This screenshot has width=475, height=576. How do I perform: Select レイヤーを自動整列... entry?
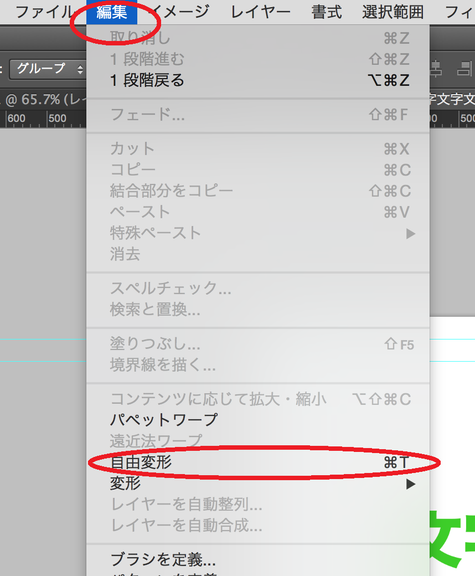[x=258, y=504]
